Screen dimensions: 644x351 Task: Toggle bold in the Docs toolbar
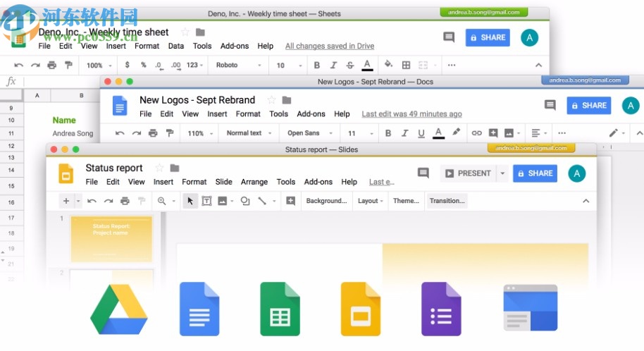[x=388, y=133]
